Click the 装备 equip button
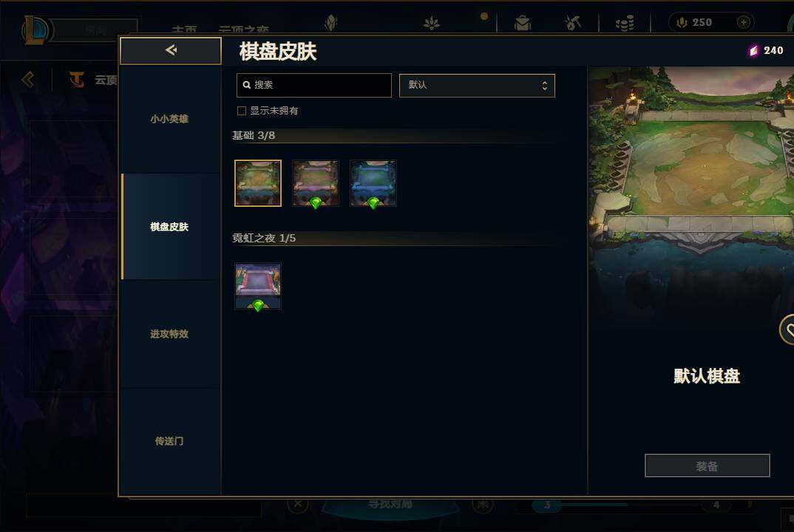This screenshot has height=532, width=794. [707, 465]
